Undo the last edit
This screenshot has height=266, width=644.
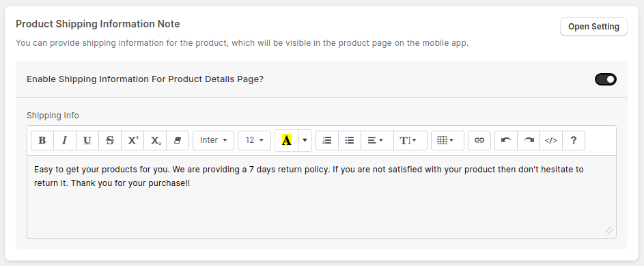coord(506,140)
